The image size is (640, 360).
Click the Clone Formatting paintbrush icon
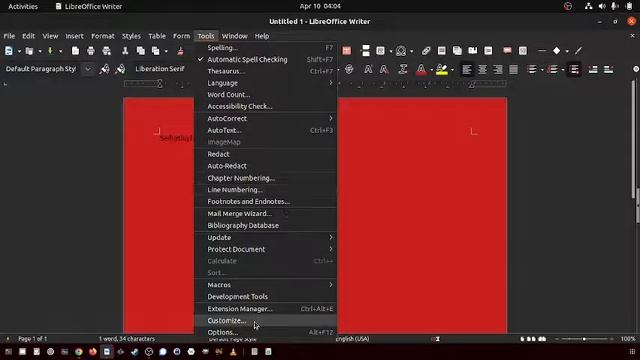(180, 51)
